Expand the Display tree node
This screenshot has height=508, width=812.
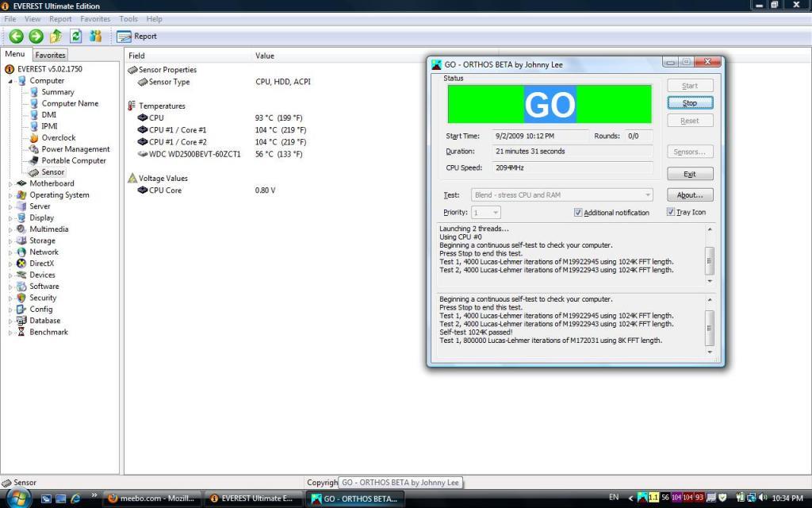click(x=10, y=217)
